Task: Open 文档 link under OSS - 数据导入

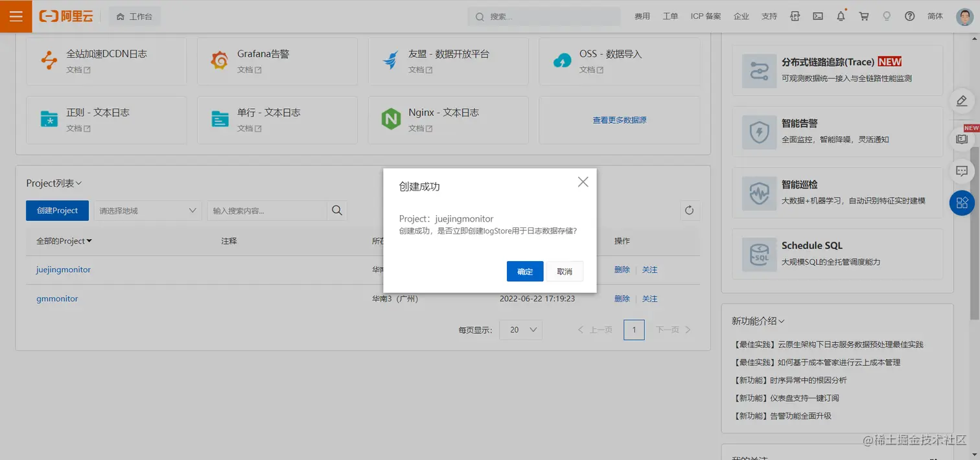Action: point(591,70)
